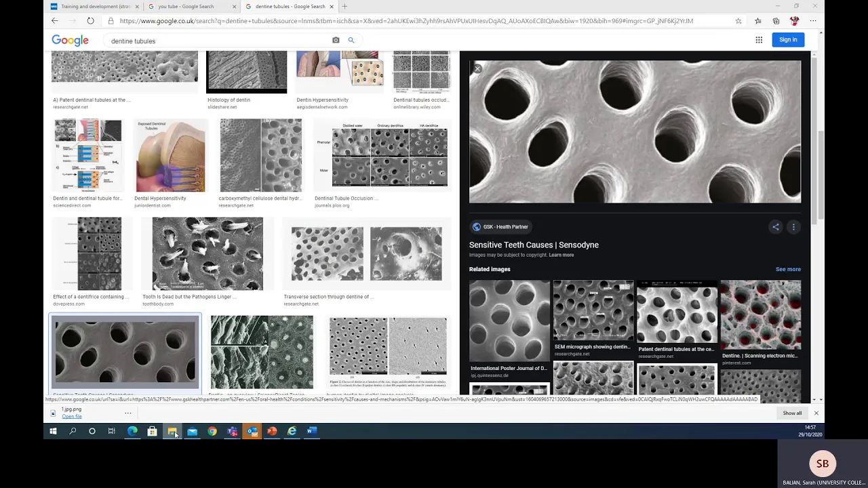Open Task View on the taskbar
Viewport: 868px width, 488px height.
(112, 431)
